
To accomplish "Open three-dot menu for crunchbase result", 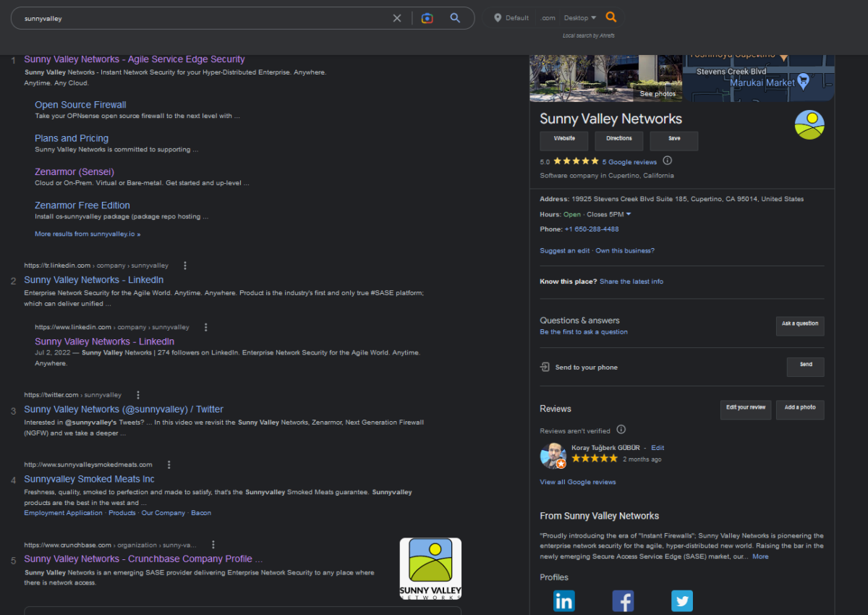I will 213,545.
